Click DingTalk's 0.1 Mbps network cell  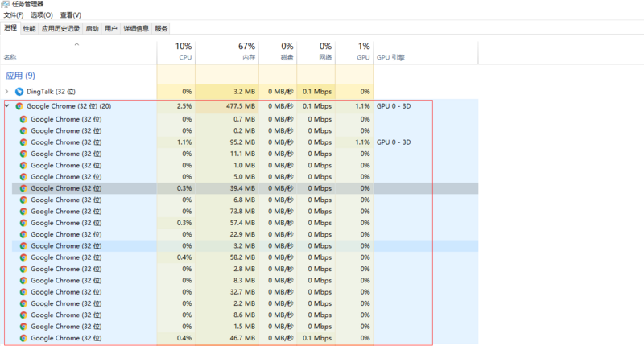(317, 92)
